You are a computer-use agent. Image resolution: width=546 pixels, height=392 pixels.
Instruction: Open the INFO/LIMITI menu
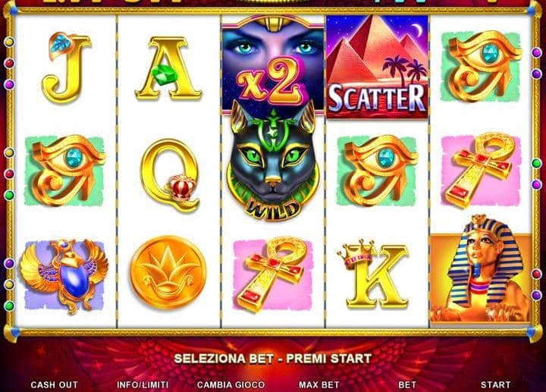[143, 384]
